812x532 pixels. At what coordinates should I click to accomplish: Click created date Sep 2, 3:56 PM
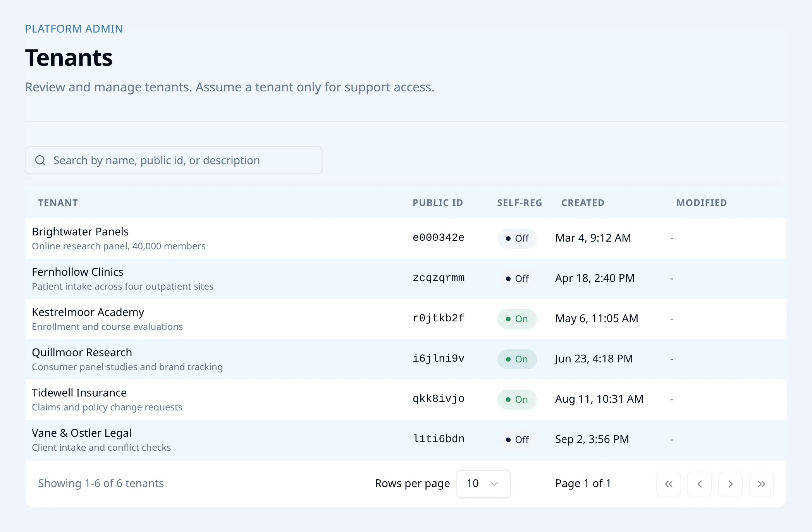click(x=592, y=439)
